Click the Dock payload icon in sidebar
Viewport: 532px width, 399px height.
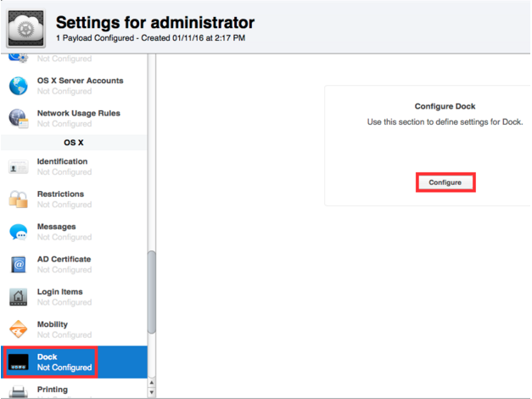tap(19, 362)
